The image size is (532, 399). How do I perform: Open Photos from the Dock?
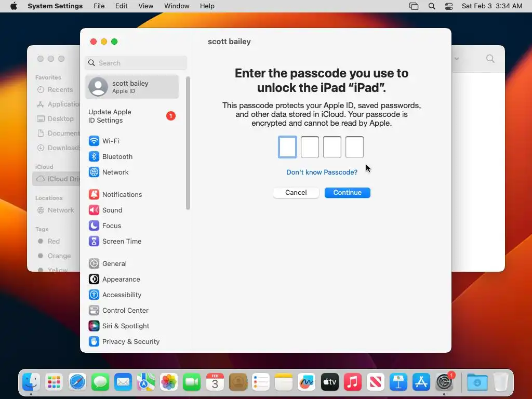pos(169,382)
